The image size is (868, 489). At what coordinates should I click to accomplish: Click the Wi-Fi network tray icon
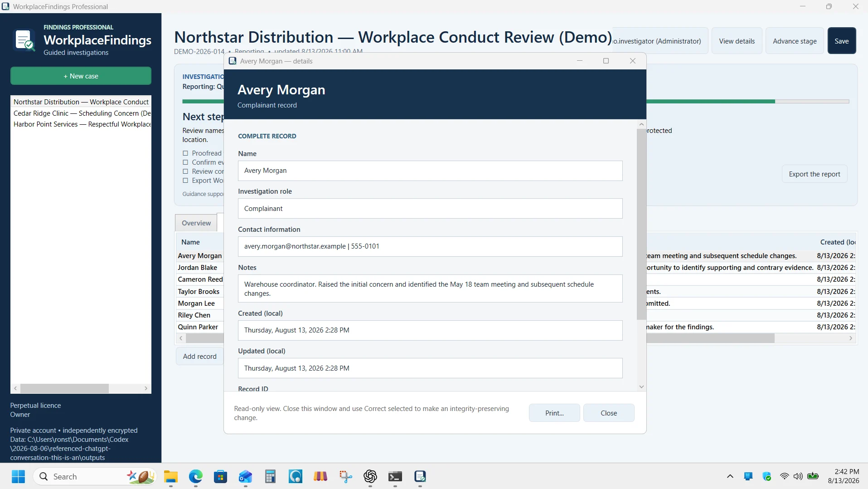coord(784,476)
